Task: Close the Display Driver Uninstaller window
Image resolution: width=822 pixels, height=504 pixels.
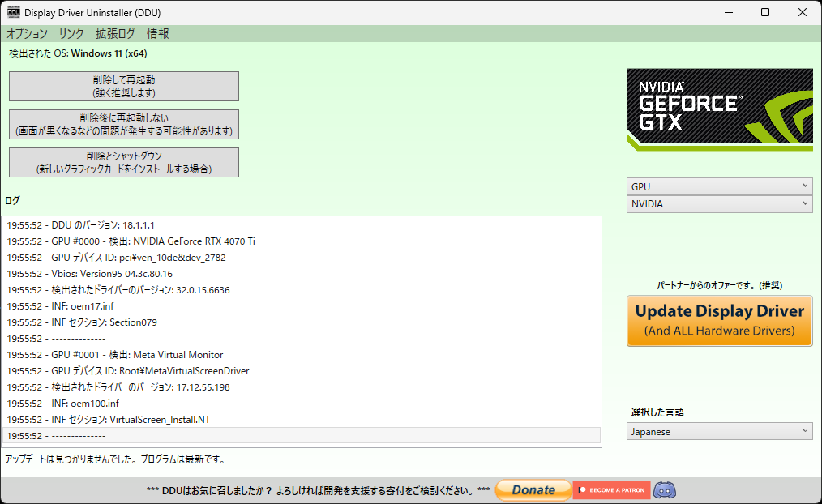Action: click(803, 13)
